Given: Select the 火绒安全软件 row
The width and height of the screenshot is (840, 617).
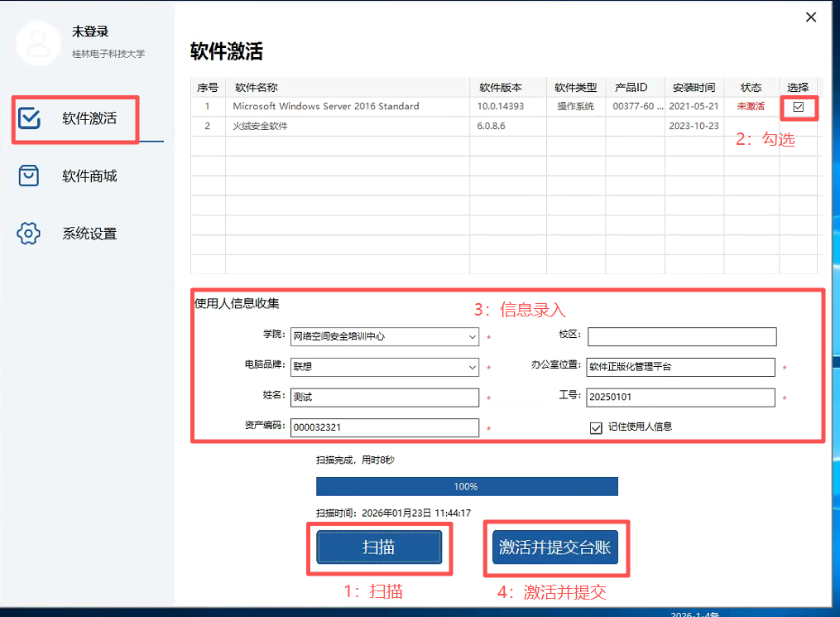Looking at the screenshot, I should point(503,126).
